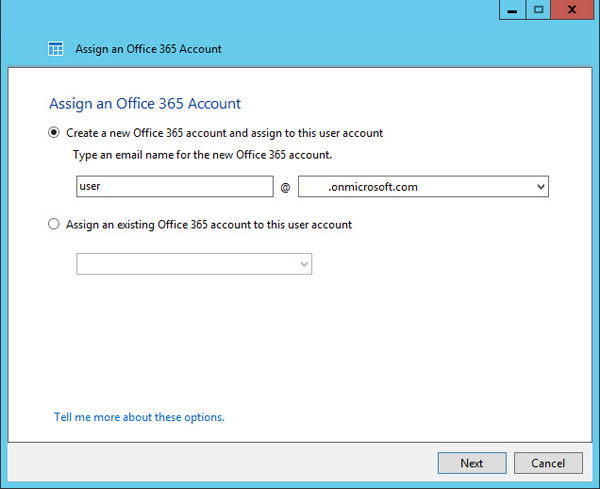Click the blue 'Assign an Office 365 Account' heading
Image resolution: width=600 pixels, height=489 pixels.
pyautogui.click(x=145, y=104)
